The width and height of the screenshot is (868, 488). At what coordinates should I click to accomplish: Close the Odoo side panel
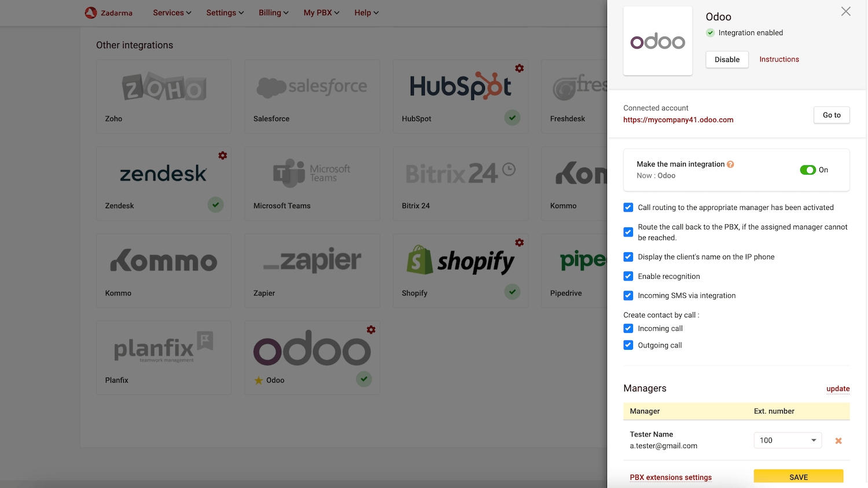pos(845,12)
